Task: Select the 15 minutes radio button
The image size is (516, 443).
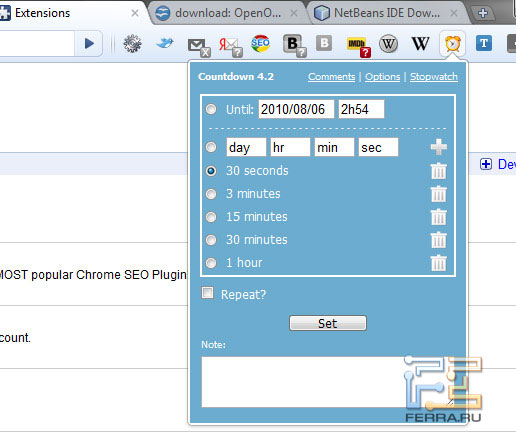Action: pyautogui.click(x=211, y=217)
